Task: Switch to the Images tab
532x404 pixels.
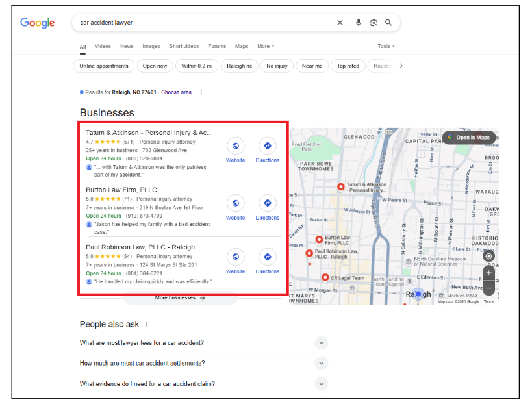Action: pyautogui.click(x=151, y=47)
